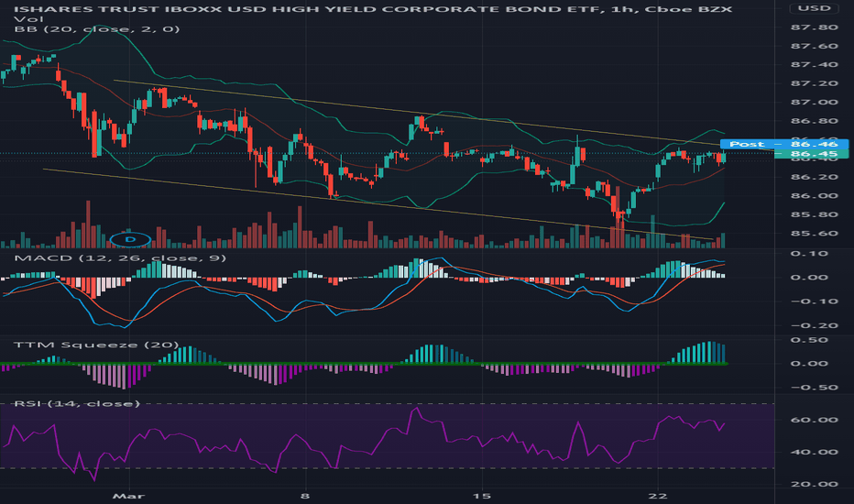Click the 0.10 MACD scale value

[x=809, y=254]
